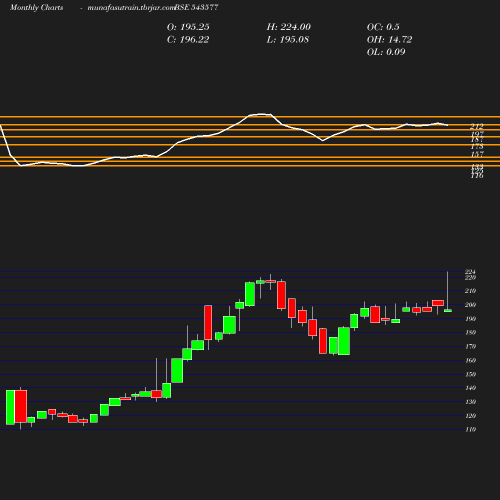Select the close value 'C: 196.22'
This screenshot has width=500, height=500.
pyautogui.click(x=188, y=40)
